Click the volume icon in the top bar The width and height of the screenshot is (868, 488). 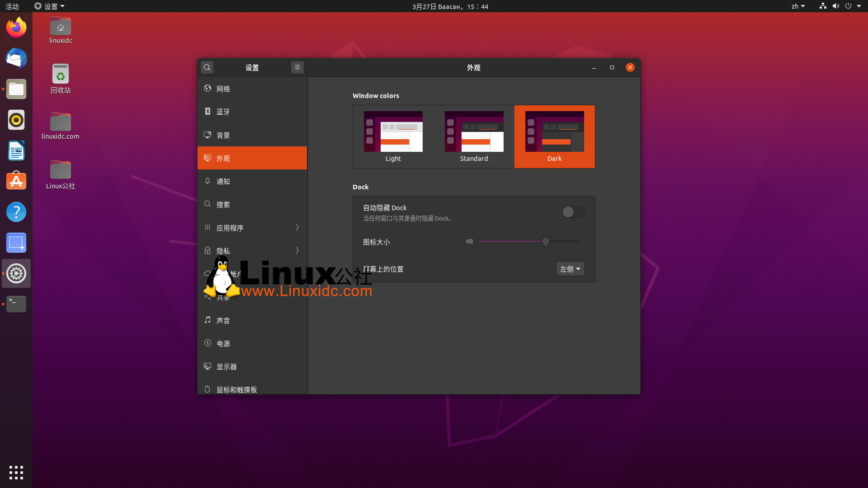click(835, 6)
